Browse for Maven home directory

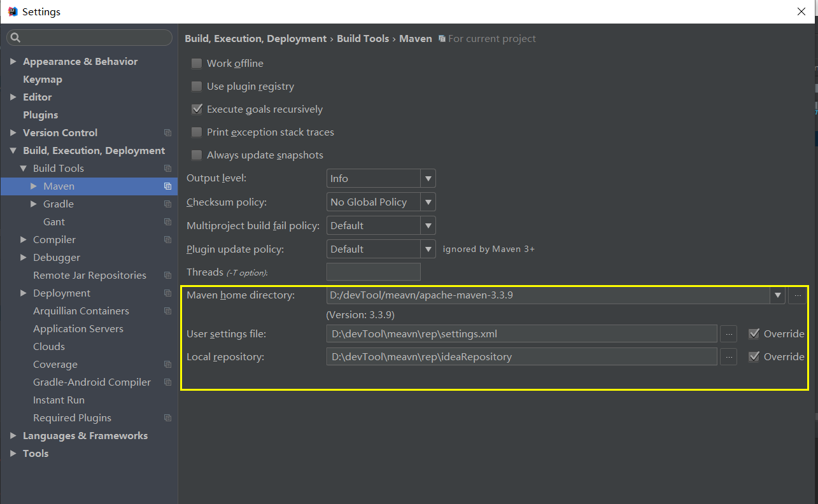797,295
